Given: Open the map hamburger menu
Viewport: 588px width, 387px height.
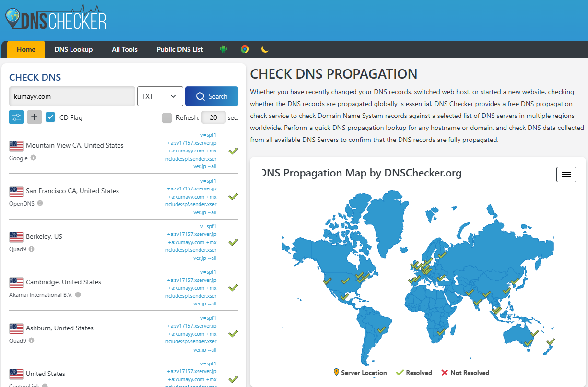Looking at the screenshot, I should 566,175.
